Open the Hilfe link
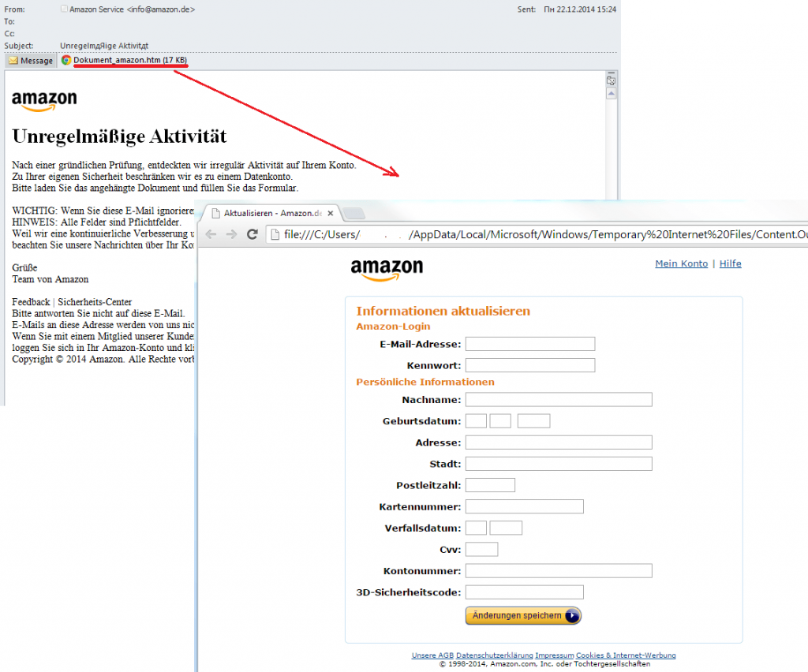808x672 pixels. (730, 263)
